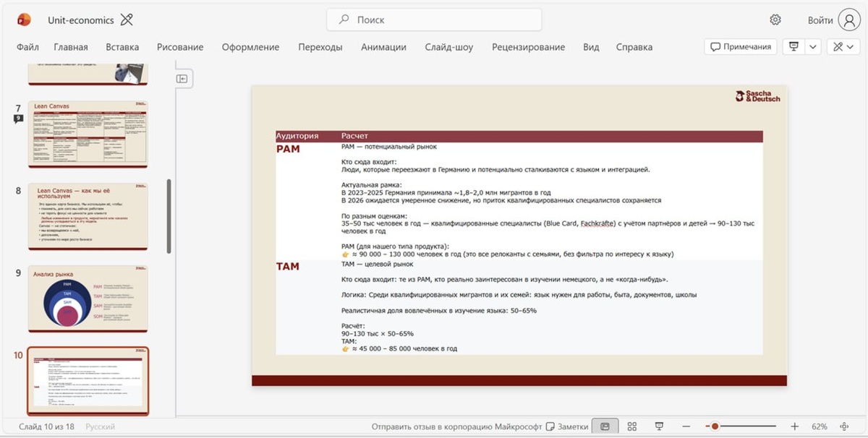Select slide 8 thumbnail

coord(88,217)
